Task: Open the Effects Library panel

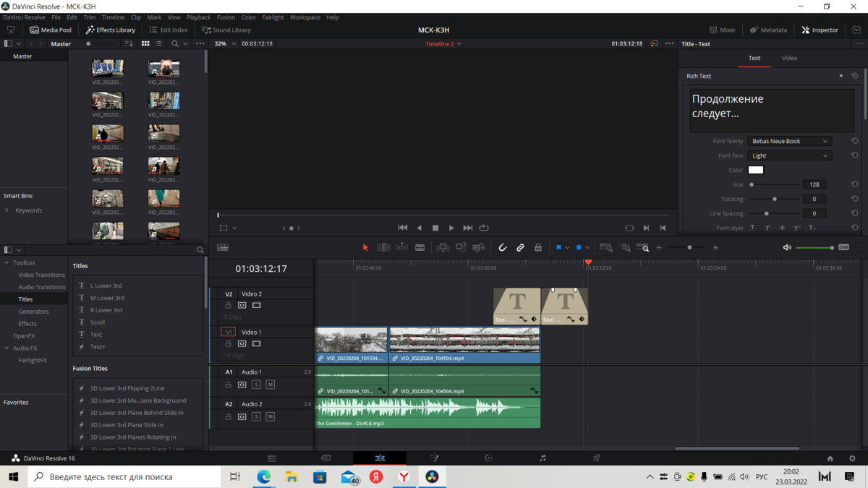Action: click(110, 30)
